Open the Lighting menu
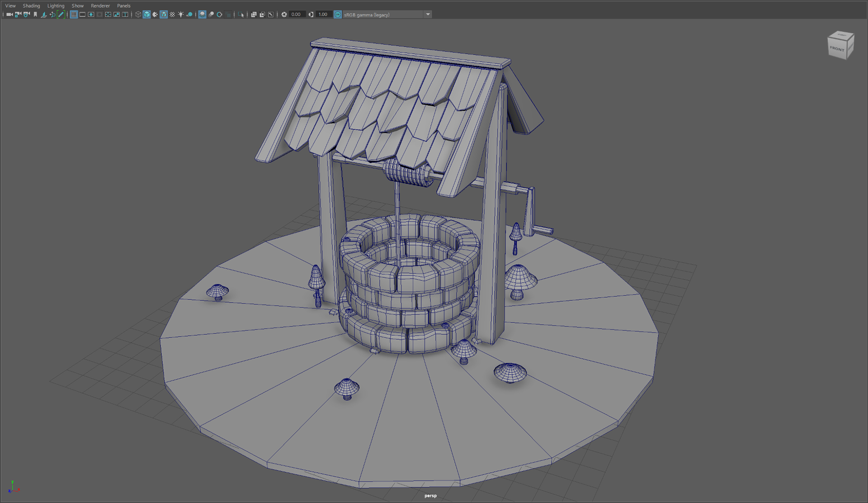This screenshot has height=503, width=868. click(56, 6)
